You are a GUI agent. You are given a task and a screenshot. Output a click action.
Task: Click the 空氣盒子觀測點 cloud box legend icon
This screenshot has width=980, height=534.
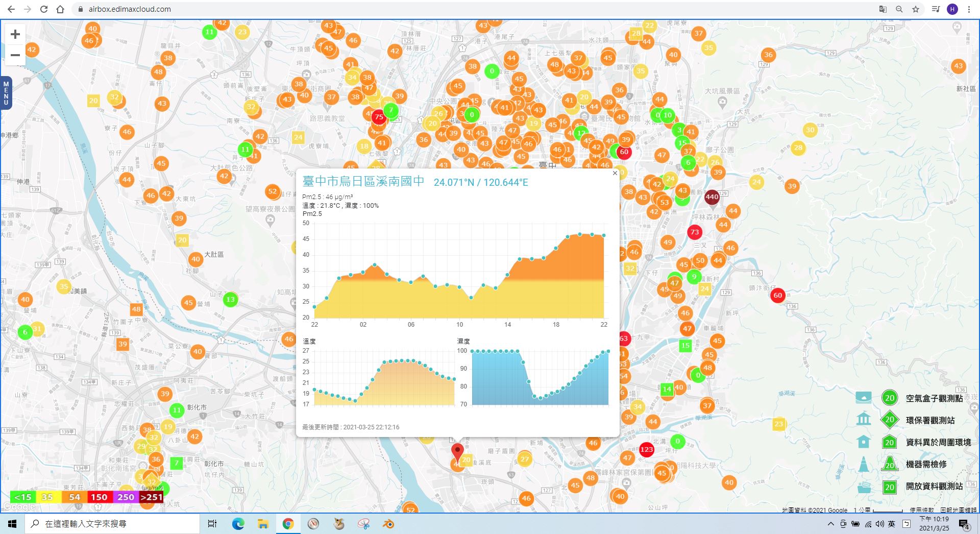864,398
